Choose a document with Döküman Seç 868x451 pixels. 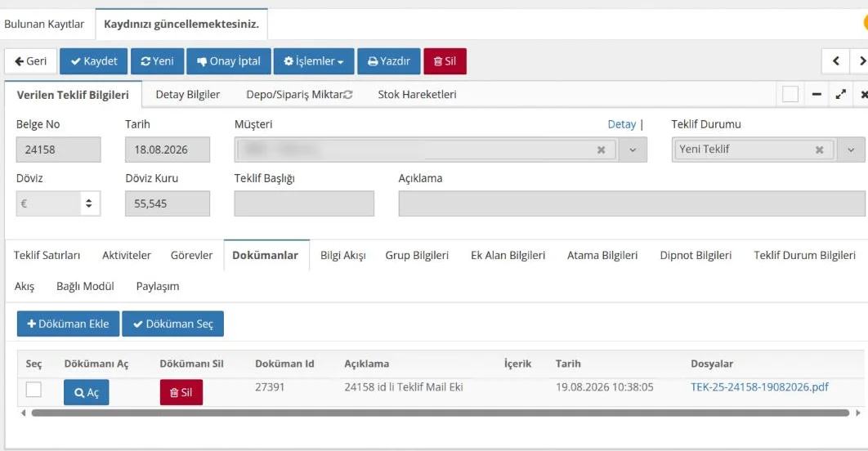tap(172, 324)
